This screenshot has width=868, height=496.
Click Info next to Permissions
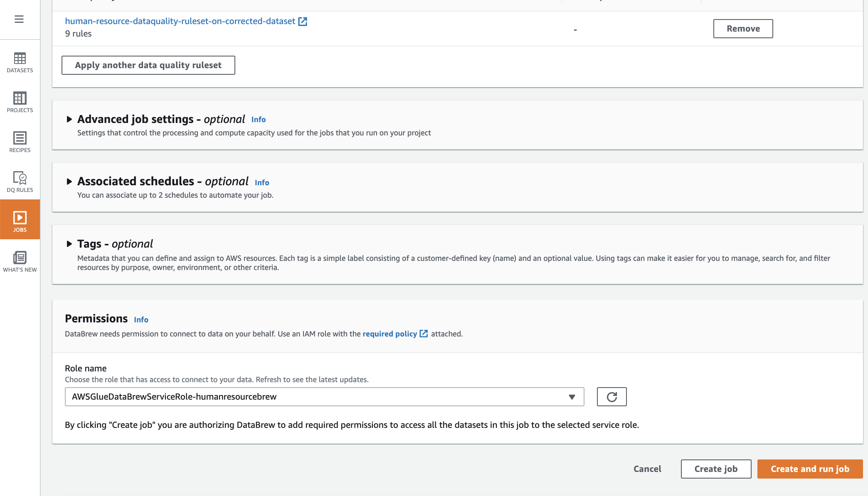pos(141,320)
